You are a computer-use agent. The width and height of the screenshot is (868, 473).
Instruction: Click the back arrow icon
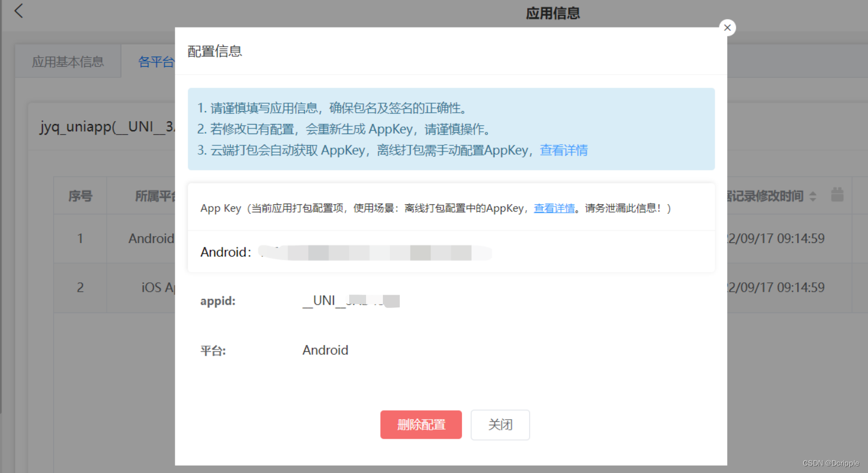(x=19, y=11)
